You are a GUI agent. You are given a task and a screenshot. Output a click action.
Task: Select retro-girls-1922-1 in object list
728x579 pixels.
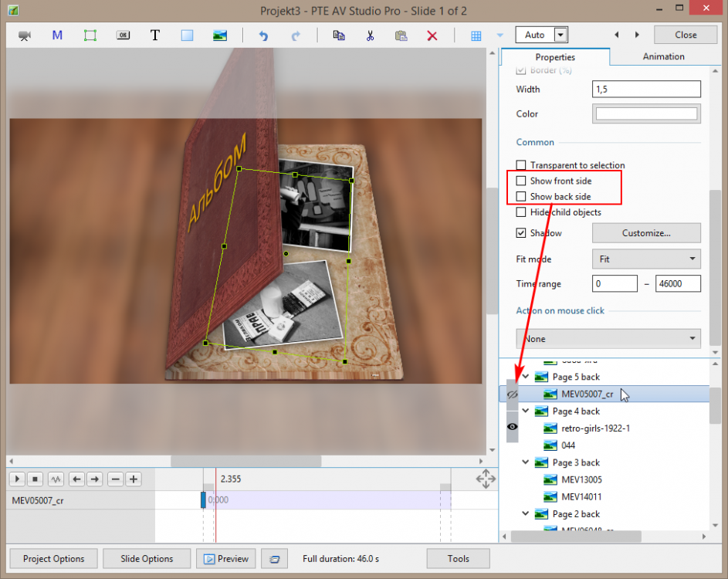click(x=595, y=428)
